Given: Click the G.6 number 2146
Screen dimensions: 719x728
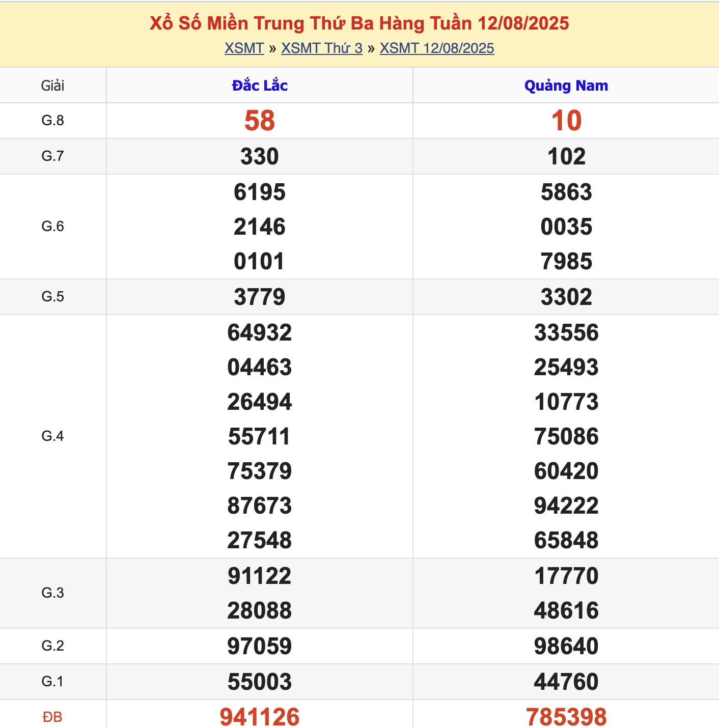Looking at the screenshot, I should coord(260,227).
